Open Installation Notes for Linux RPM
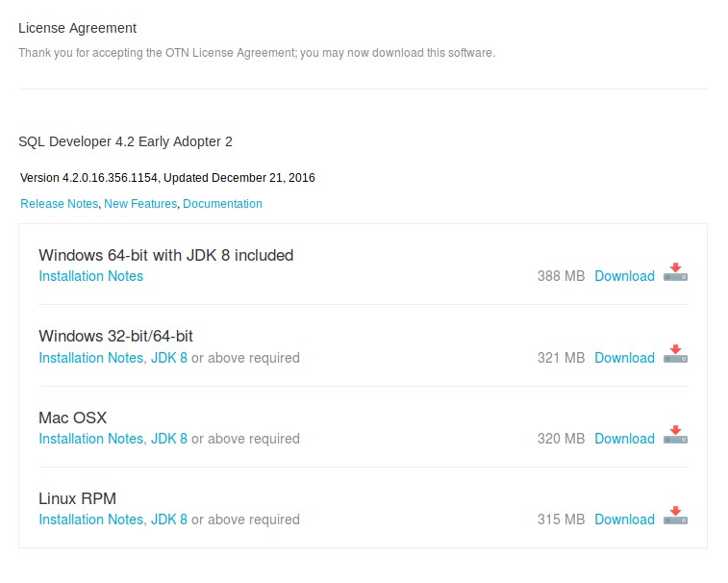This screenshot has width=728, height=583. coord(90,520)
